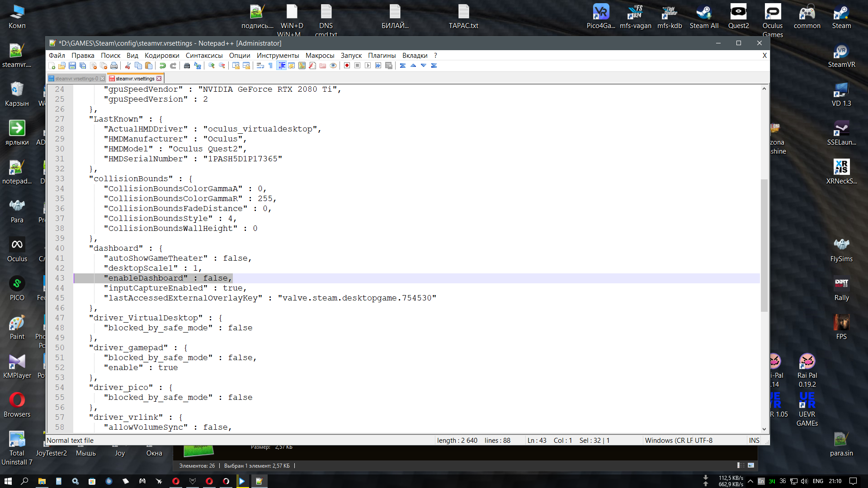Open the Макросы menu
The height and width of the screenshot is (488, 868).
click(320, 56)
